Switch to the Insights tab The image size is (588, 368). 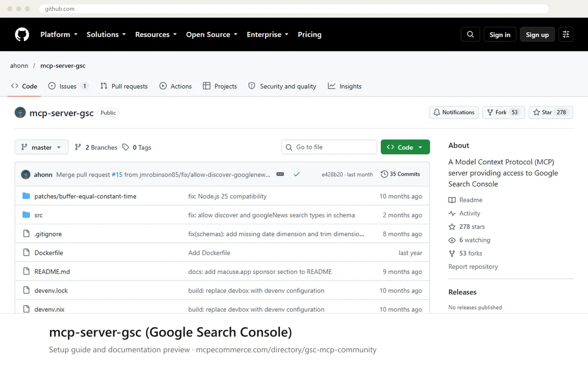344,86
